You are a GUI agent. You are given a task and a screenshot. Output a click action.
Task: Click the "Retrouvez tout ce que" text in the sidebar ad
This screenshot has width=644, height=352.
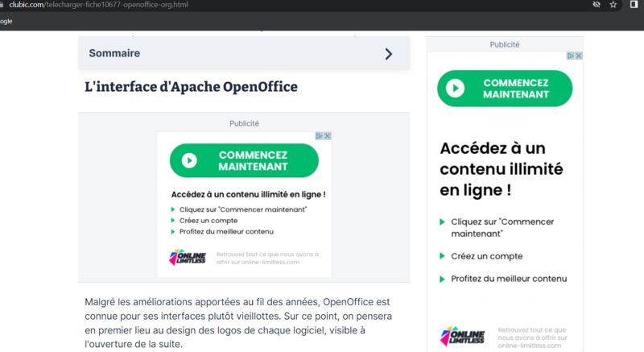[x=532, y=338]
